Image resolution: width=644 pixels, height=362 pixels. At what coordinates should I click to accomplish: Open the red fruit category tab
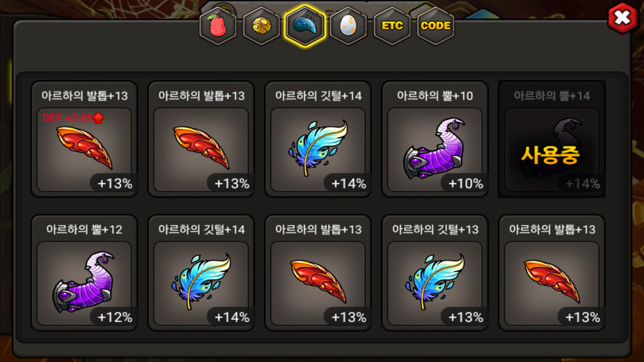[217, 25]
